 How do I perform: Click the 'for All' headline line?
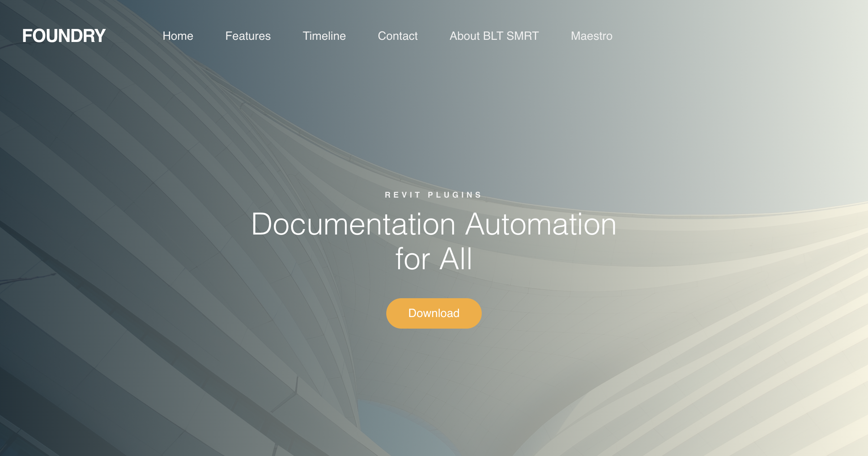click(x=434, y=259)
